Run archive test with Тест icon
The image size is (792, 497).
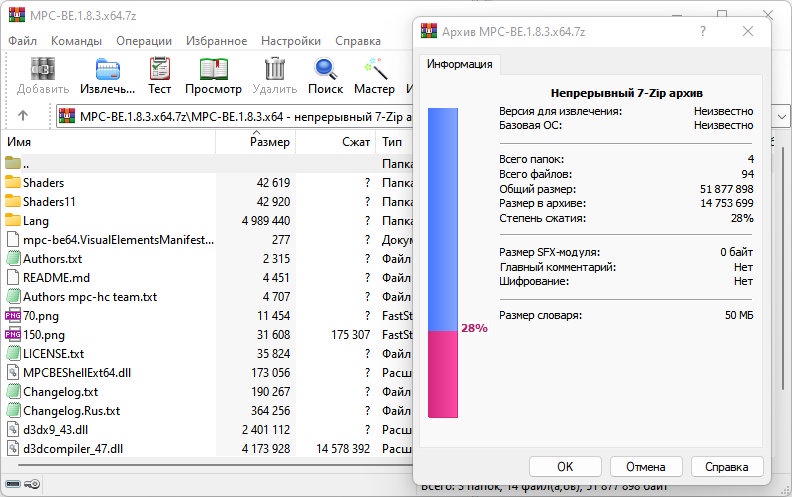point(160,69)
